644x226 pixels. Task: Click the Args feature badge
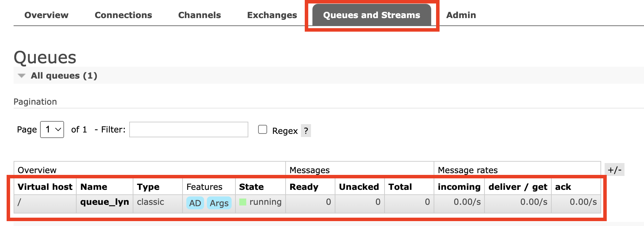click(x=219, y=203)
